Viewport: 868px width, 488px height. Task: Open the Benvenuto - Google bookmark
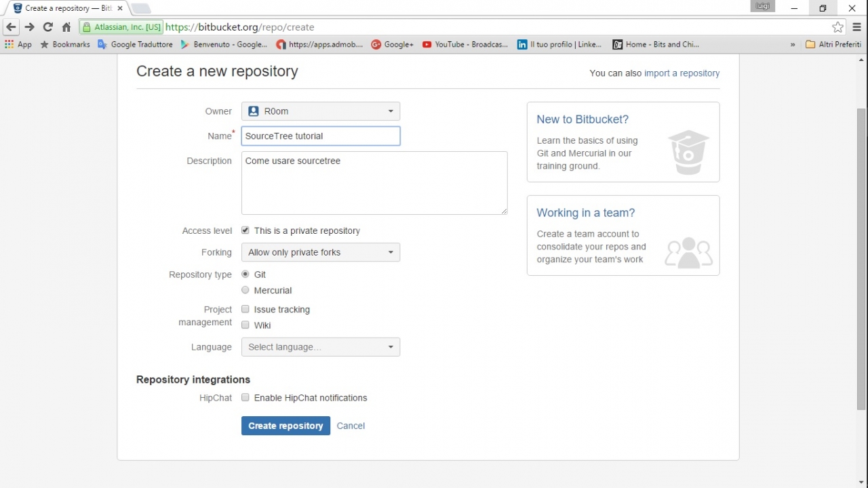pyautogui.click(x=224, y=44)
